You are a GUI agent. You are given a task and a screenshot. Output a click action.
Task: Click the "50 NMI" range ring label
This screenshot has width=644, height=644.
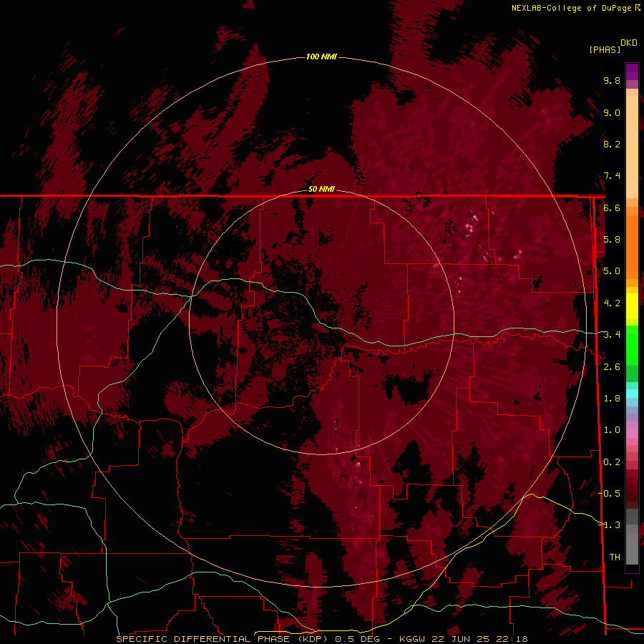click(x=321, y=189)
